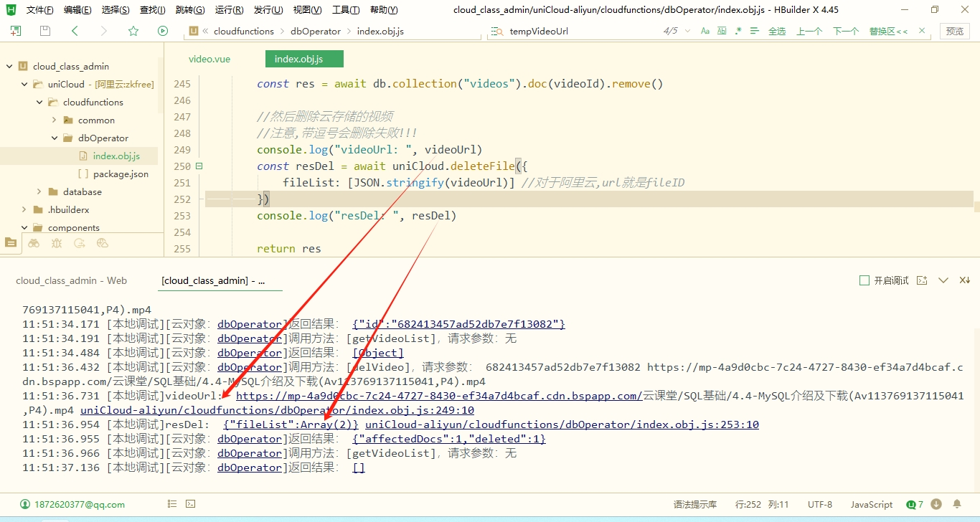980x522 pixels.
Task: Go forward with the right arrow icon
Action: click(104, 31)
